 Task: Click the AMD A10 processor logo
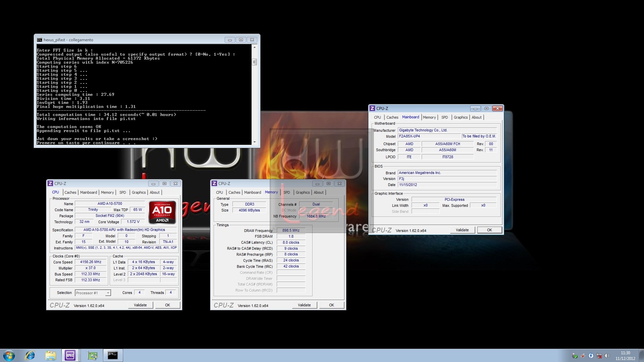tap(162, 212)
